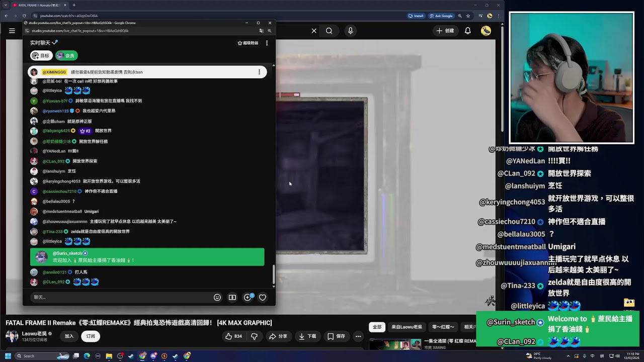Open the weather widget showing 26°C
644x362 pixels.
538,356
